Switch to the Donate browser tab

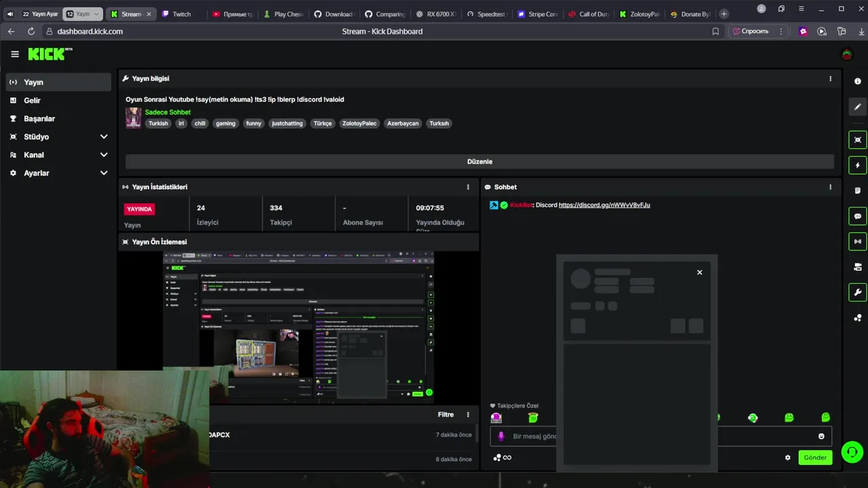coord(690,14)
